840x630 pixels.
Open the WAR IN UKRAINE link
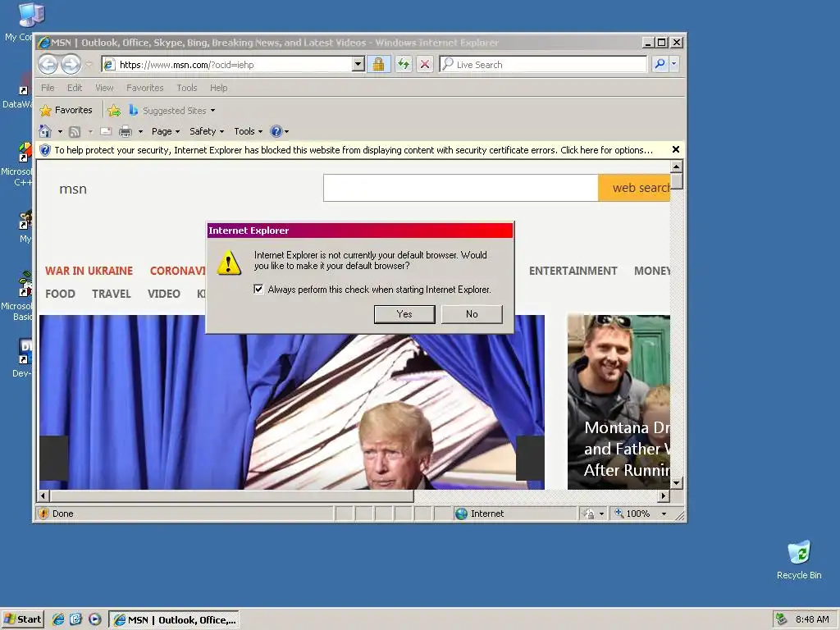point(89,271)
